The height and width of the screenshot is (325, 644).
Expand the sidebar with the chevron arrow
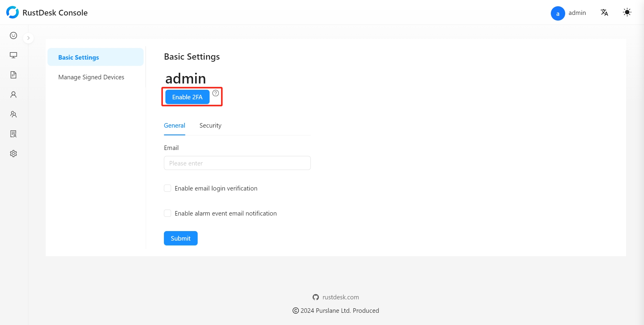point(28,38)
